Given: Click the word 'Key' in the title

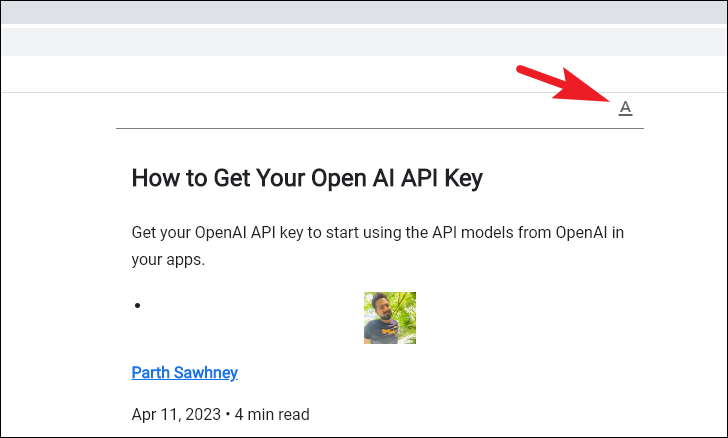Looking at the screenshot, I should click(463, 179).
